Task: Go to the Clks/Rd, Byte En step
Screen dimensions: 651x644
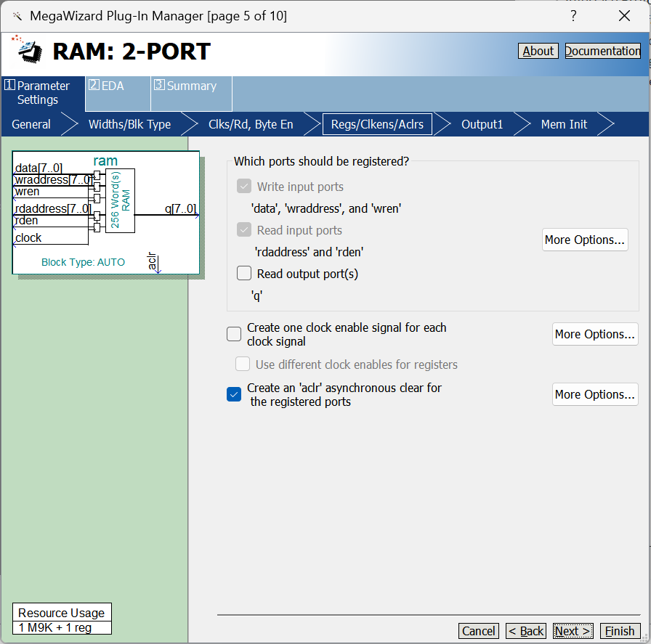Action: (x=251, y=124)
